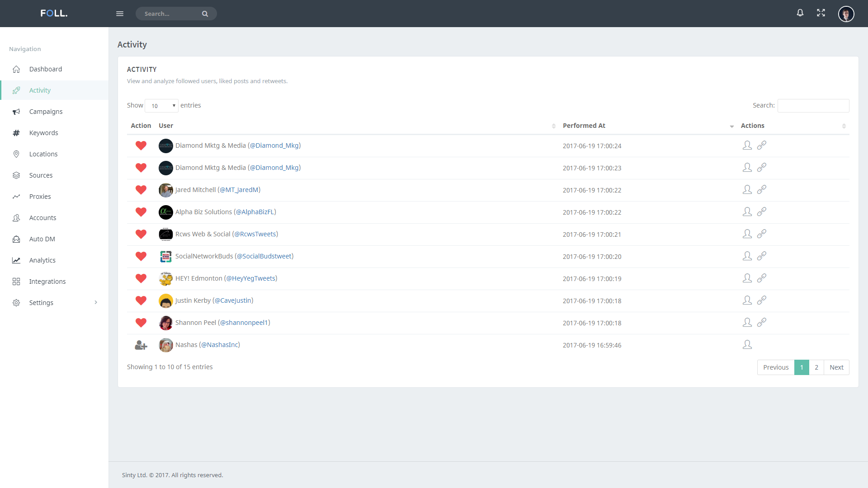
Task: Click the 'Showing 1 to 10 of 15 entries' text
Action: click(x=170, y=367)
